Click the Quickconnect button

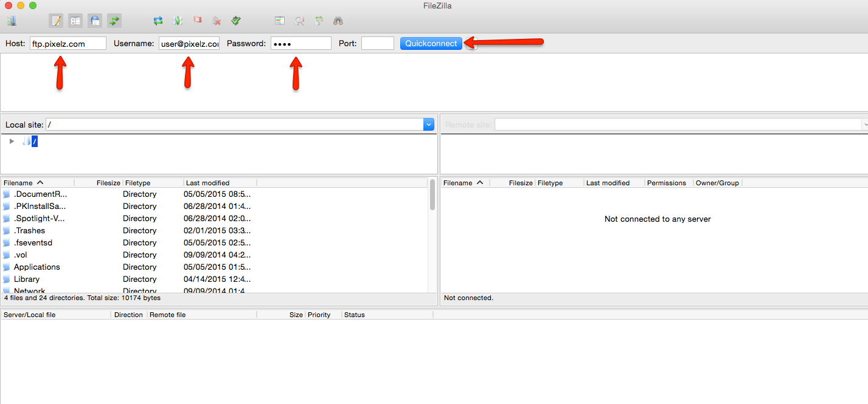coord(431,44)
